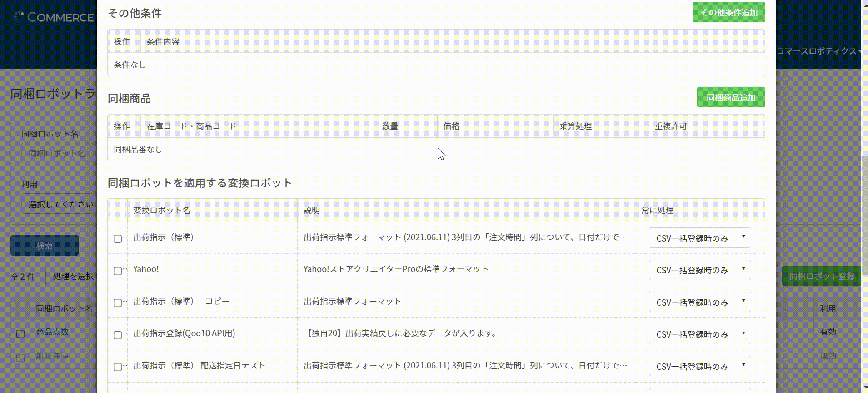Select the 出荷指示（標準） - コピー checkbox
Image resolution: width=868 pixels, height=393 pixels.
coord(118,303)
